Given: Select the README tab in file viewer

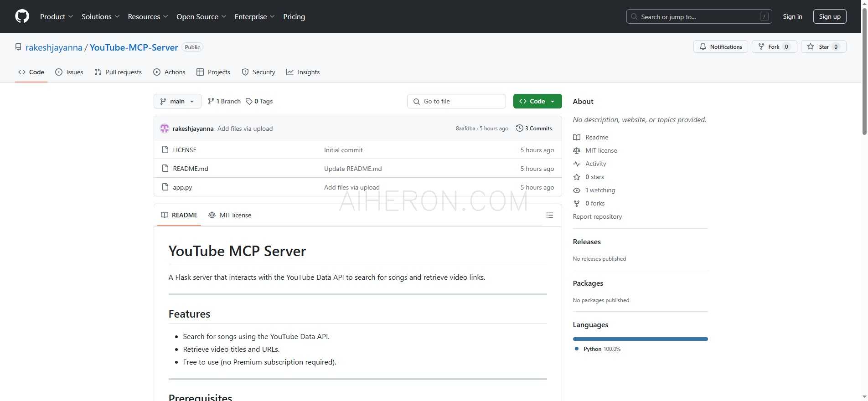Looking at the screenshot, I should pos(179,215).
